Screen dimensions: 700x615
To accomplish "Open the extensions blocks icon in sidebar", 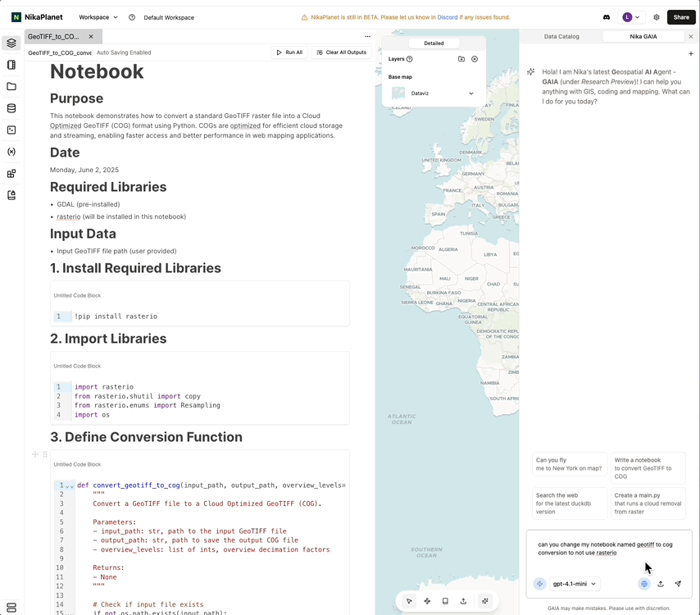I will click(x=11, y=173).
